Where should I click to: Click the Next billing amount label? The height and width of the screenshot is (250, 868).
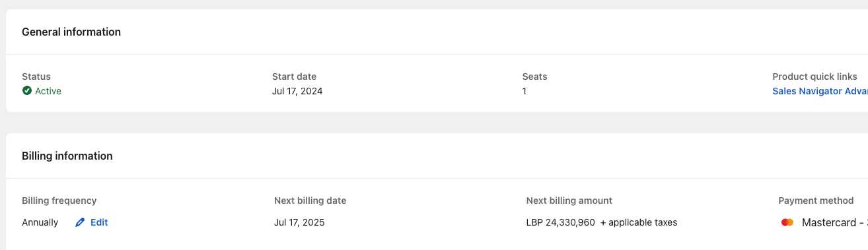569,201
